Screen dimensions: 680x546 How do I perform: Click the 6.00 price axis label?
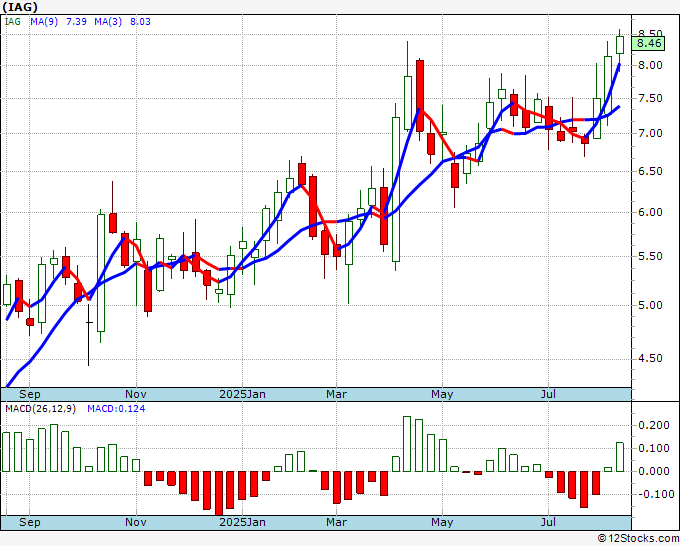[x=650, y=212]
